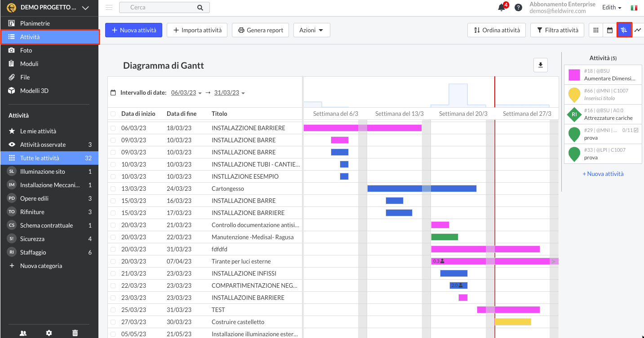Open project settings with the gear icon
The height and width of the screenshot is (338, 644).
49,333
